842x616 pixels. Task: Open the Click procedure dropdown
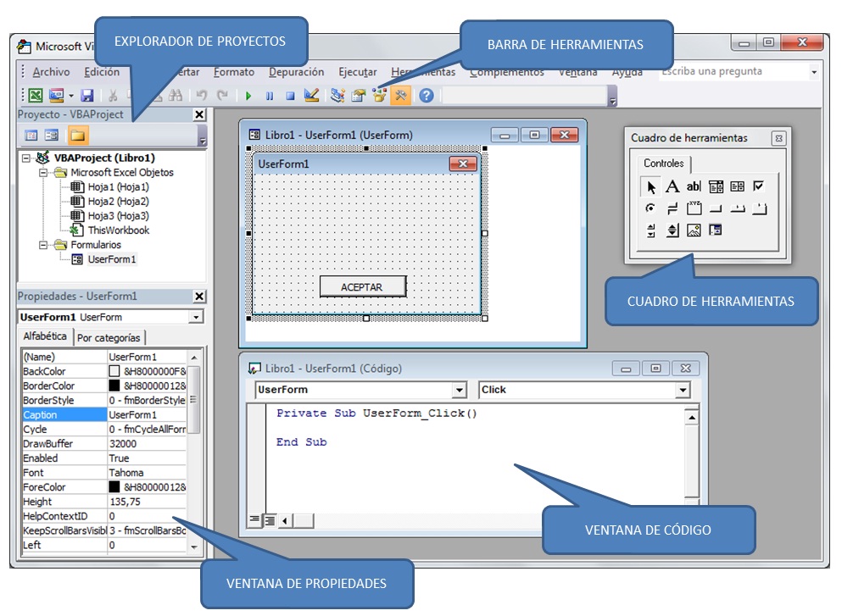pyautogui.click(x=683, y=390)
